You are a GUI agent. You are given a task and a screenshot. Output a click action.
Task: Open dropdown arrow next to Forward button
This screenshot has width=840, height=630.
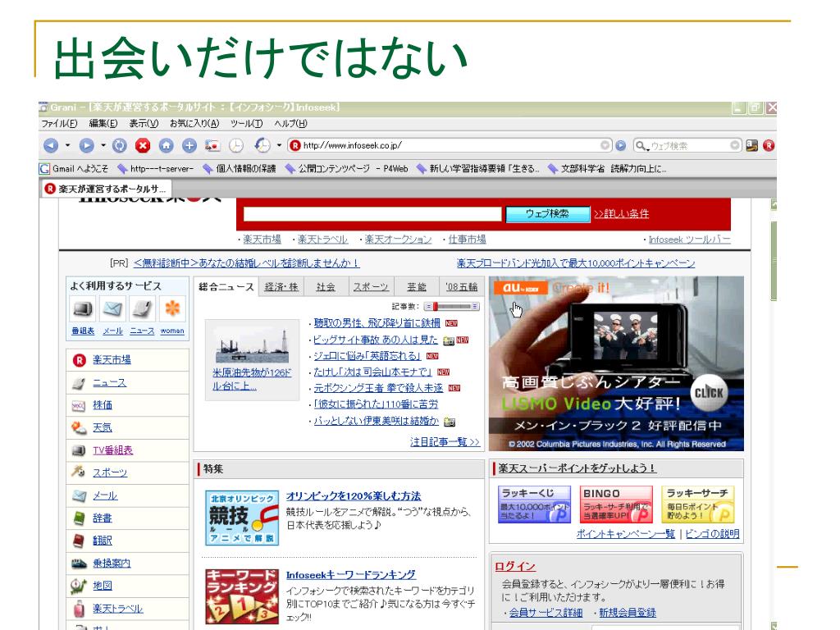103,145
